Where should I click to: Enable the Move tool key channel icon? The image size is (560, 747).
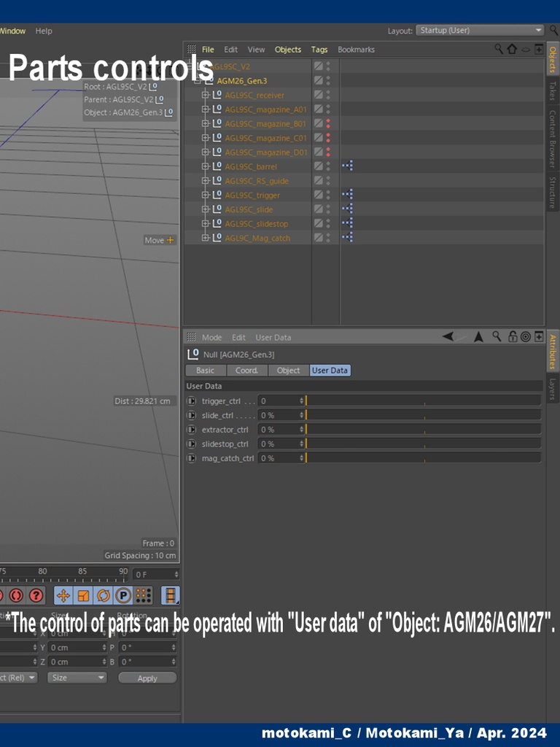click(63, 595)
